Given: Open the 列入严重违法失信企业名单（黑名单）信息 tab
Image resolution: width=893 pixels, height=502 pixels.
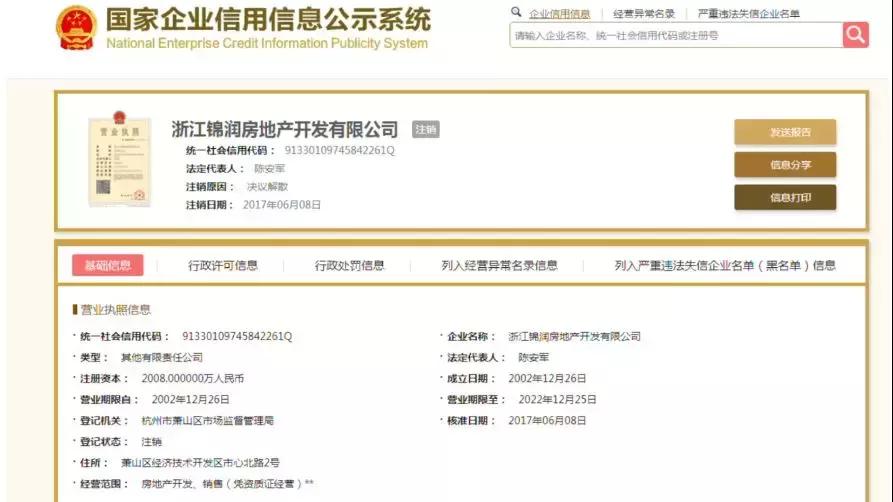Looking at the screenshot, I should (x=725, y=265).
